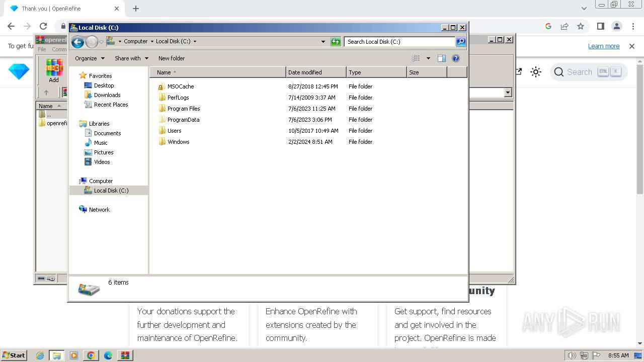This screenshot has height=362, width=644.
Task: Expand the arrow after Computer in address bar
Action: 151,42
